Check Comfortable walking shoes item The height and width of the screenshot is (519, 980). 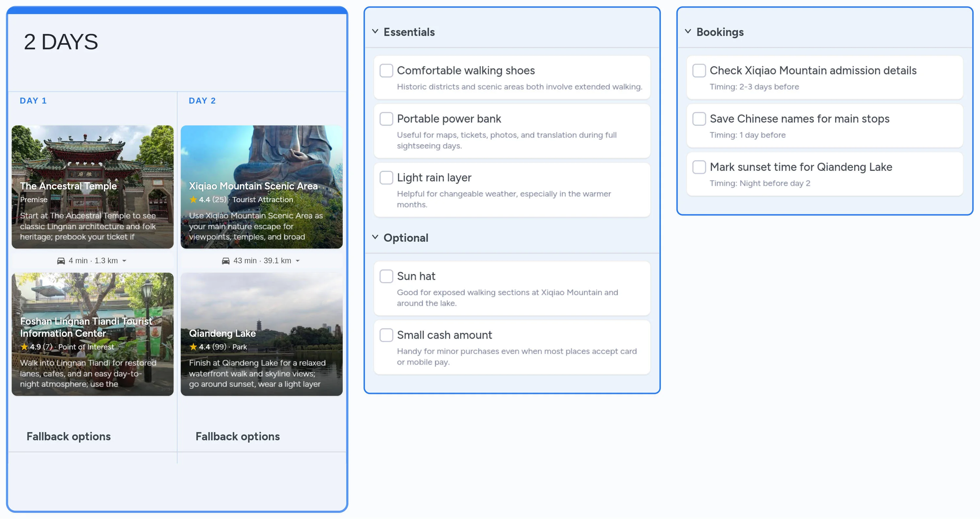[386, 71]
